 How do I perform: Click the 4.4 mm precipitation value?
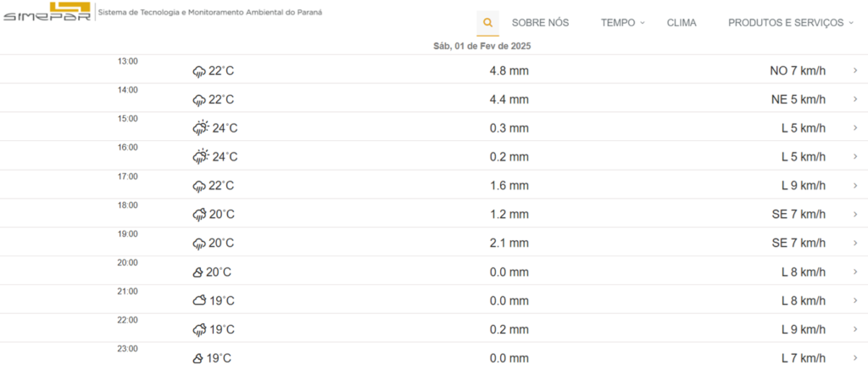(509, 100)
